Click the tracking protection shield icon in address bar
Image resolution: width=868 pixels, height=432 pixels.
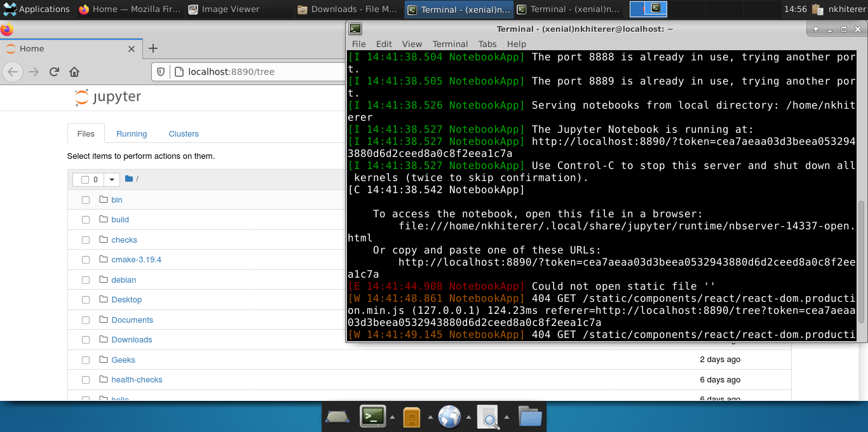coord(161,72)
